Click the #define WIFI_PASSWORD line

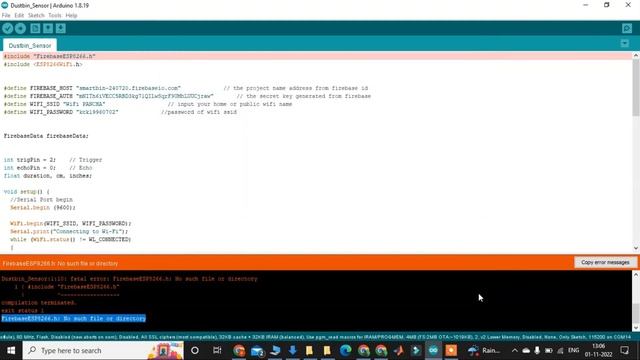120,112
